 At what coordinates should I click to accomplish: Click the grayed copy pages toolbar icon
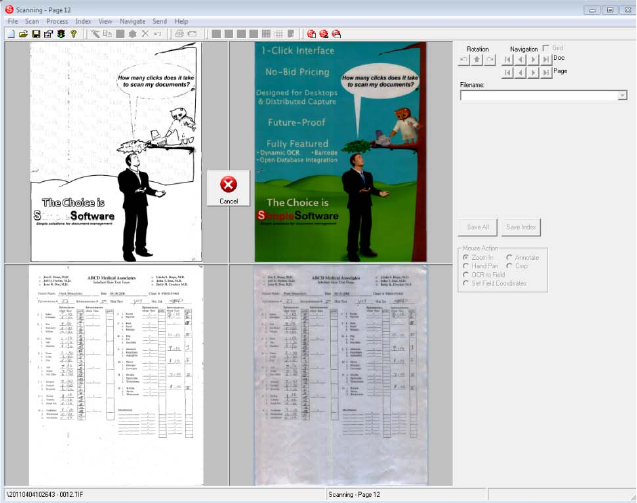(x=107, y=34)
